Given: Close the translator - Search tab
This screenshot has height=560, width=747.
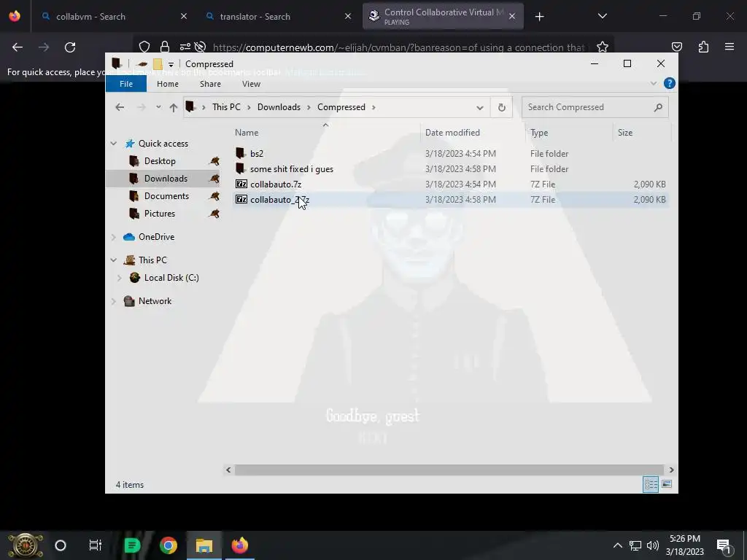Looking at the screenshot, I should [348, 16].
